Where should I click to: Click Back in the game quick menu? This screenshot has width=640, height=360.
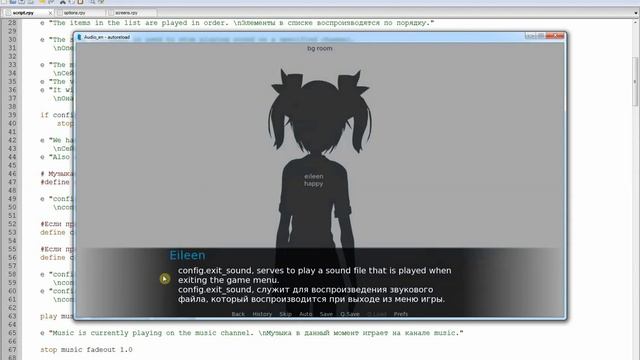coord(238,314)
